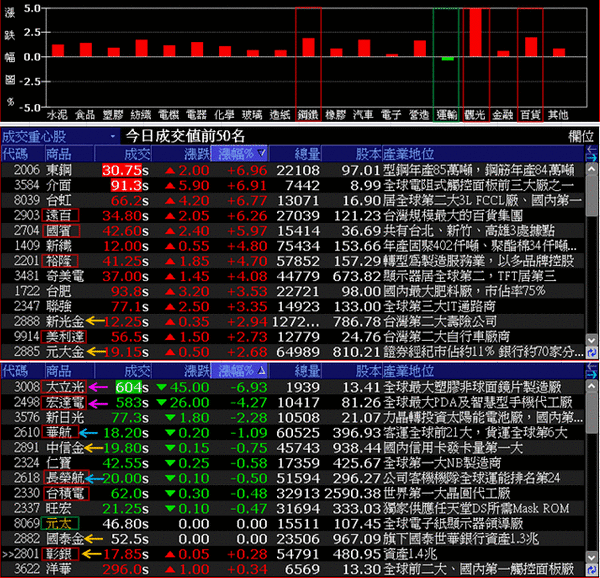Select the 金融 sector label on the chart axis
The height and width of the screenshot is (578, 600).
[x=502, y=115]
